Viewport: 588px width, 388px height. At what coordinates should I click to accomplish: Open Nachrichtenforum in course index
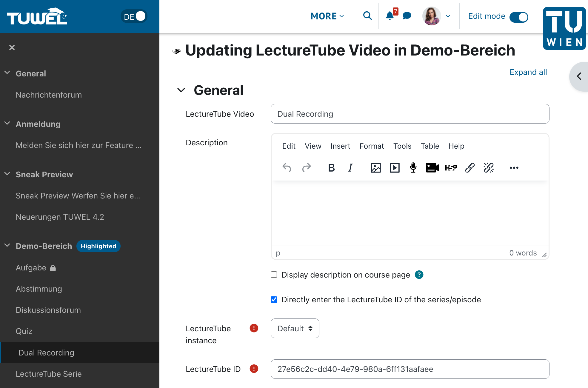[x=49, y=95]
